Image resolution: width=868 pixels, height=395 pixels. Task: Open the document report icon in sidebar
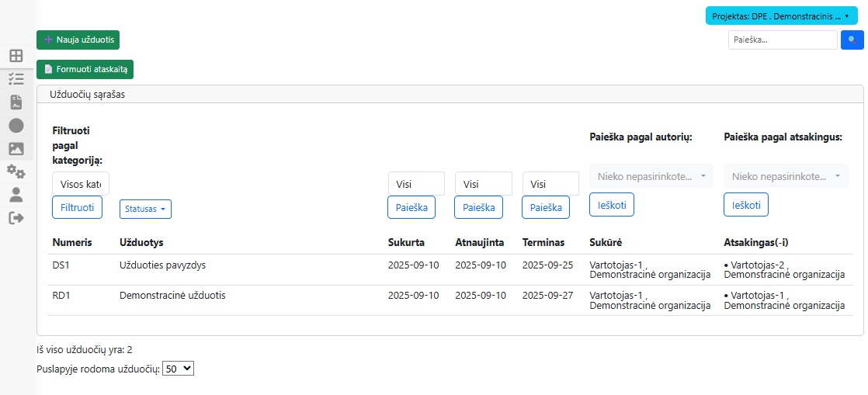tap(16, 102)
